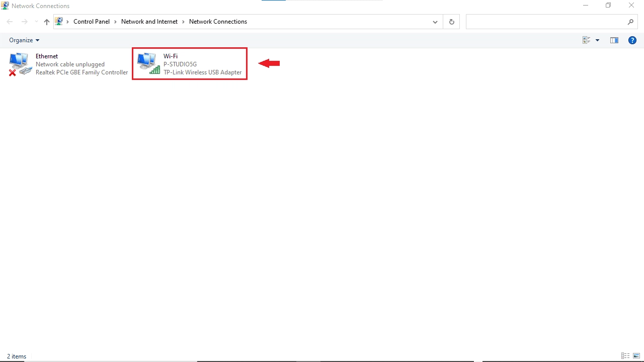Select the unplugged Ethernet adapter

(68, 64)
